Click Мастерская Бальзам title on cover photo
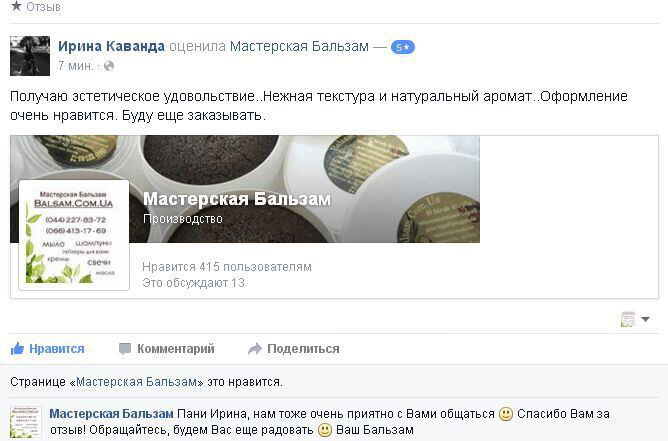668x441 pixels. (x=237, y=199)
